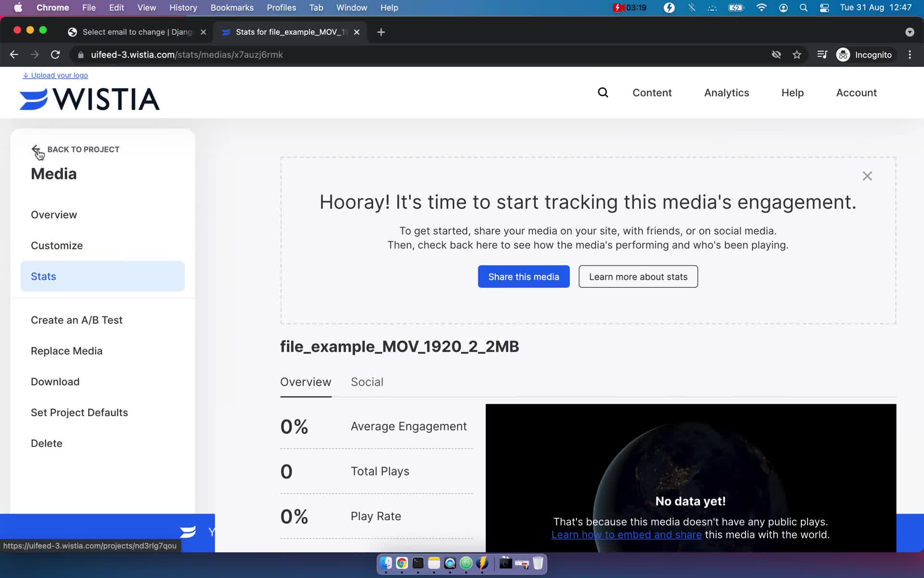Open the Help navigation menu
924x578 pixels.
tap(792, 92)
